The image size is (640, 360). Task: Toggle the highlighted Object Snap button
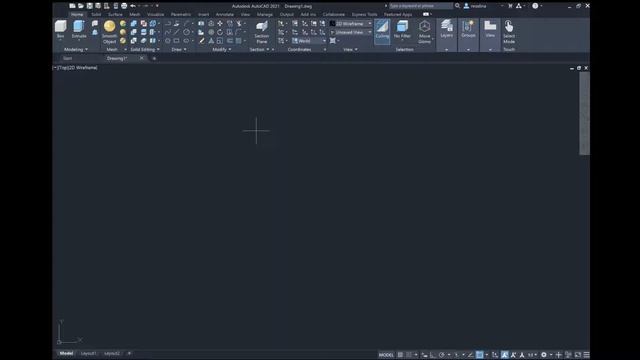480,355
